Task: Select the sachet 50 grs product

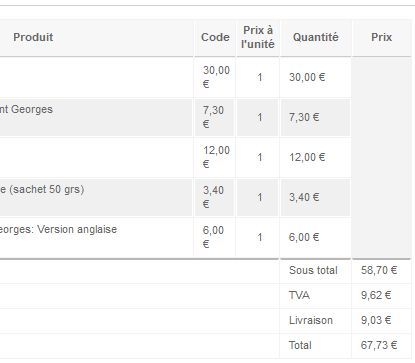Action: 42,189
